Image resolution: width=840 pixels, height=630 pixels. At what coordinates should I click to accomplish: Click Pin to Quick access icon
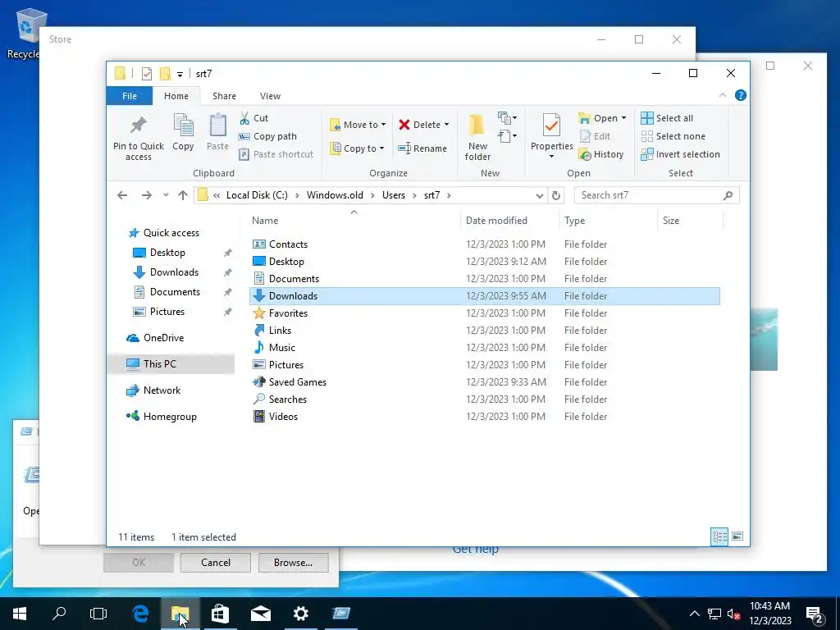point(138,126)
